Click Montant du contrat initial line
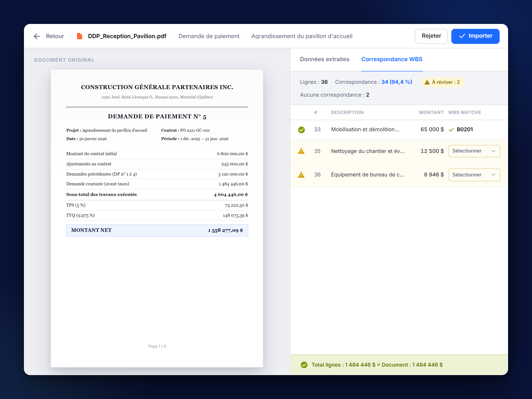 157,154
